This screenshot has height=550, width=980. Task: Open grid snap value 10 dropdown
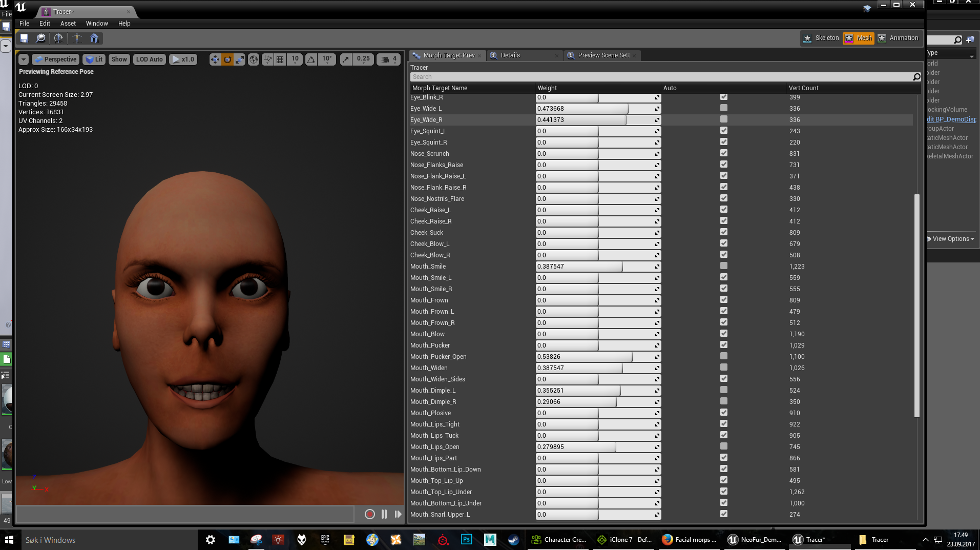[295, 59]
